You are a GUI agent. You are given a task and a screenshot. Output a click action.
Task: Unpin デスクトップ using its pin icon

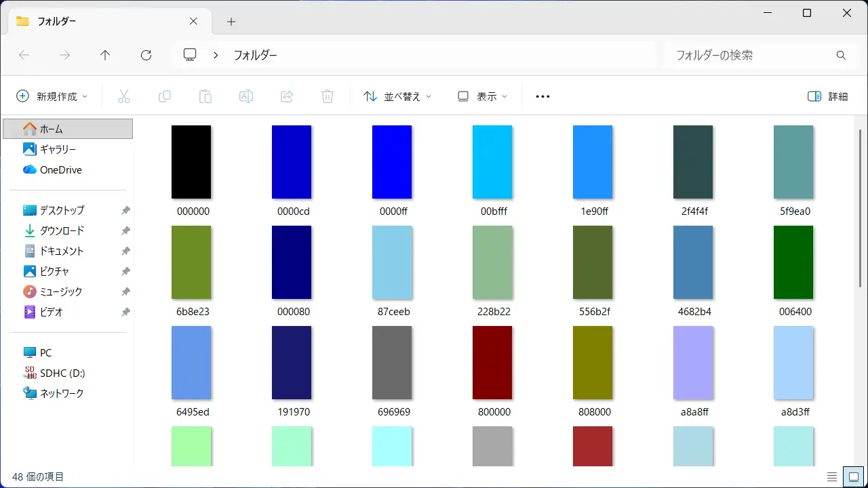125,210
